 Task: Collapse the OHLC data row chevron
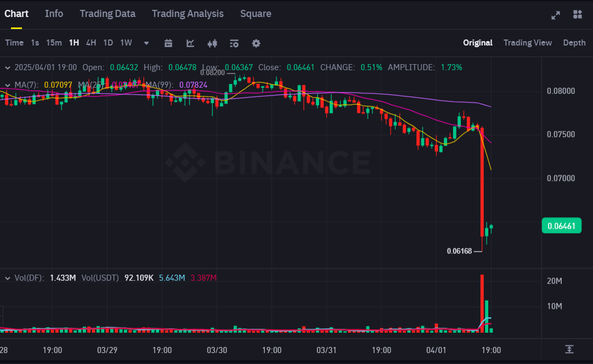click(x=8, y=67)
